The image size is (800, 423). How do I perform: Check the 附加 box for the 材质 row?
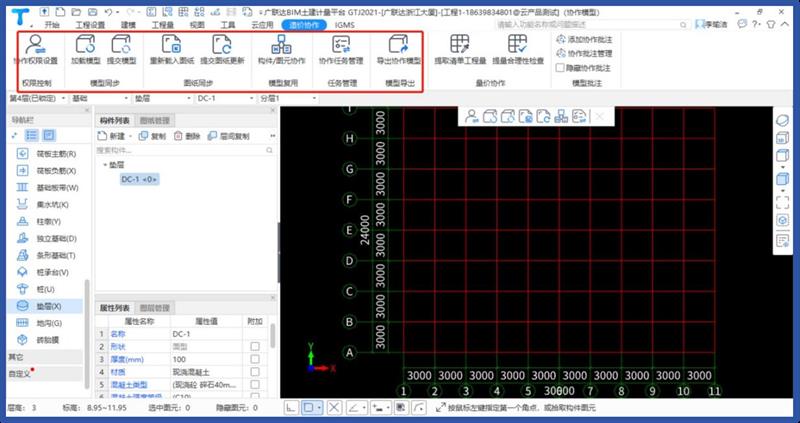(x=255, y=372)
